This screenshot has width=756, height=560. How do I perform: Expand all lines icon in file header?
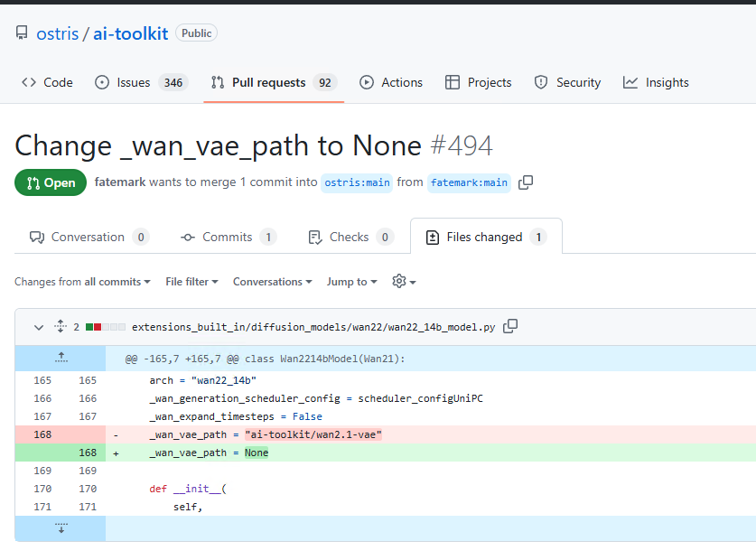coord(61,326)
